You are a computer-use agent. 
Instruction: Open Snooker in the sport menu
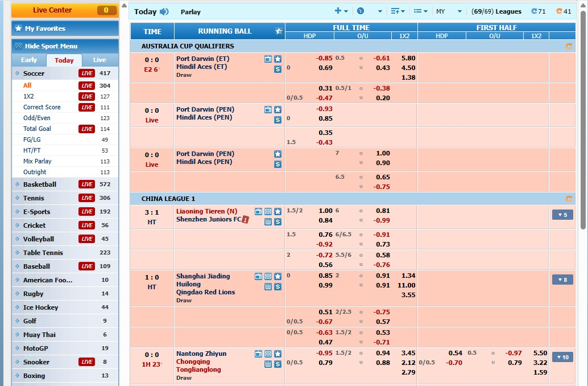coord(65,362)
